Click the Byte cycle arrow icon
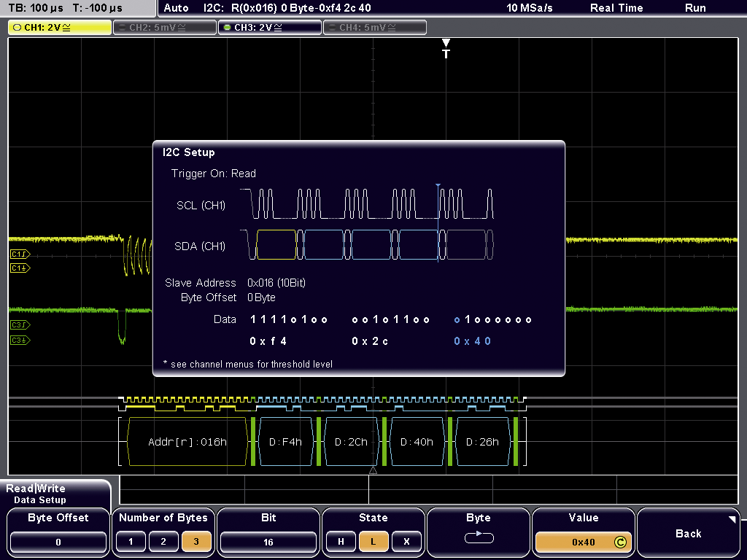747x560 pixels. [479, 539]
